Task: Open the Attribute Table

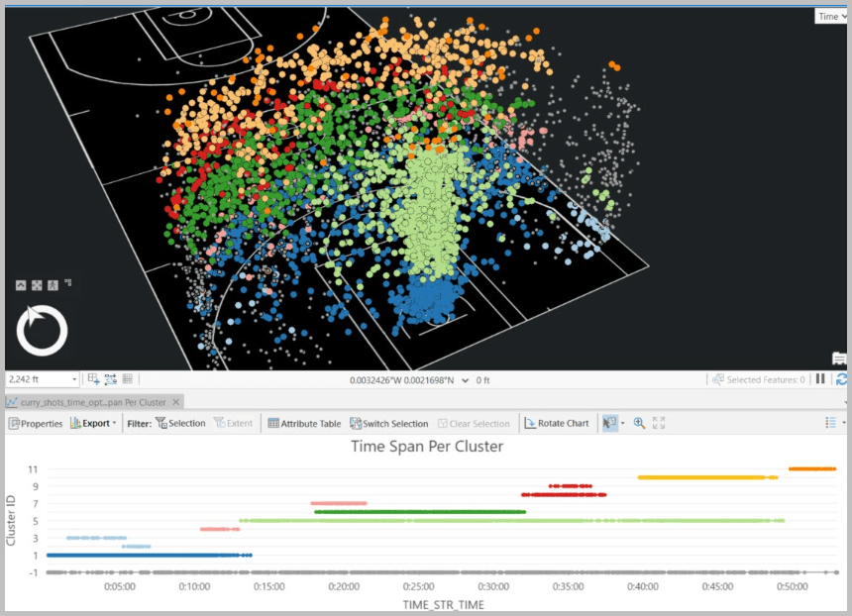Action: click(303, 423)
